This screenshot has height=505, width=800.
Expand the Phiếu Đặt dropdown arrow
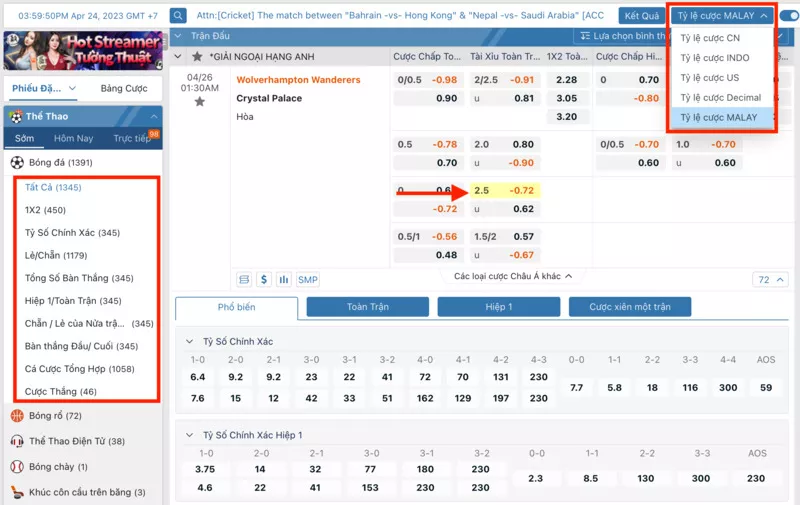pos(72,88)
